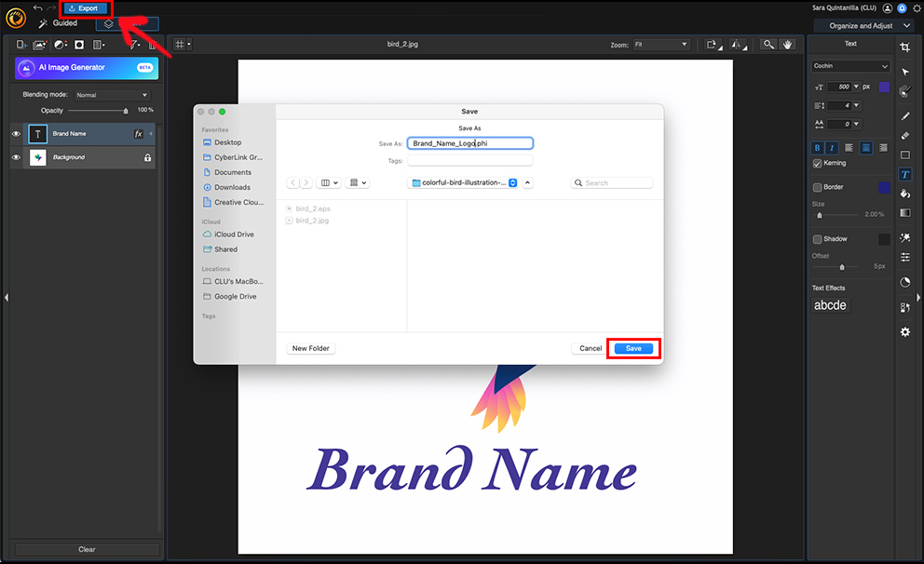Screen dimensions: 924x564
Task: Open the Organize and Adjust menu
Action: pos(863,25)
